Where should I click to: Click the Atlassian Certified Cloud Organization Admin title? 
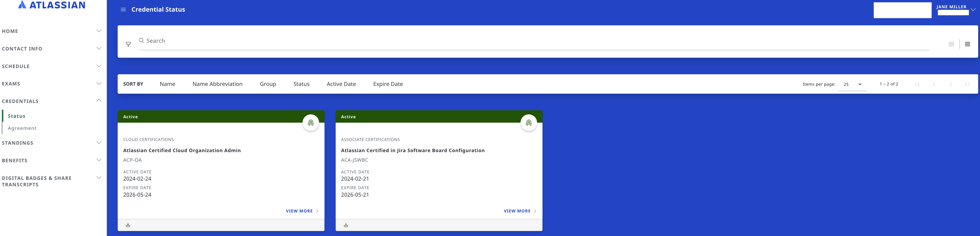(x=182, y=150)
